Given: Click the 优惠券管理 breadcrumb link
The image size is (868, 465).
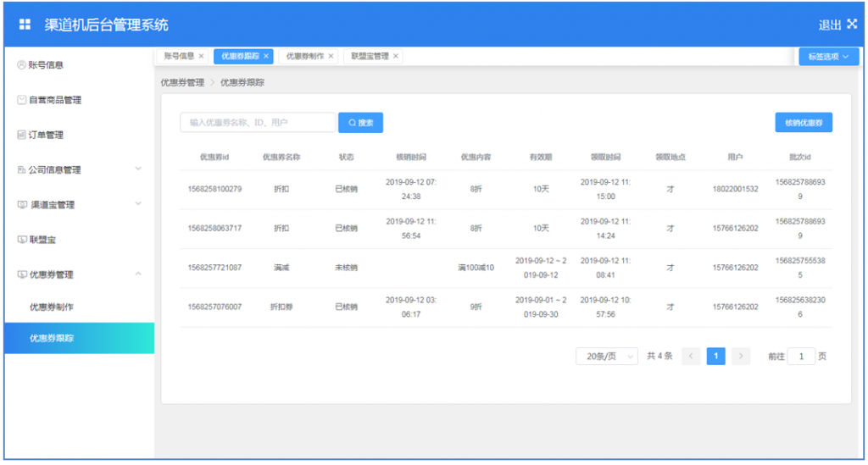Looking at the screenshot, I should 183,82.
